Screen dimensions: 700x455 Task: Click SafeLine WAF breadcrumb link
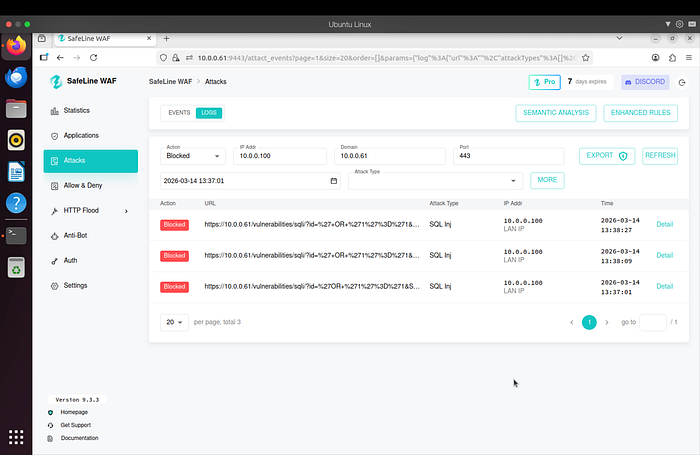click(171, 82)
